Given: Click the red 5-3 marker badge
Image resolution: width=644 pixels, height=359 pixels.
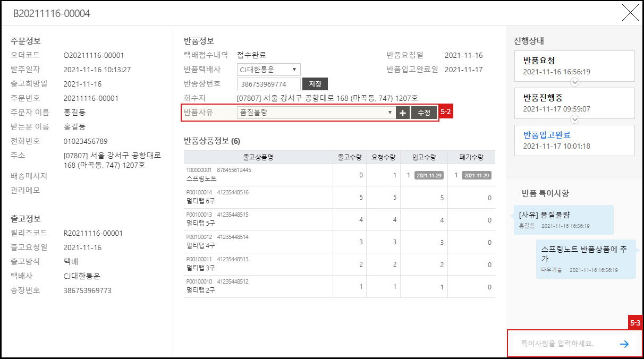Looking at the screenshot, I should [635, 322].
